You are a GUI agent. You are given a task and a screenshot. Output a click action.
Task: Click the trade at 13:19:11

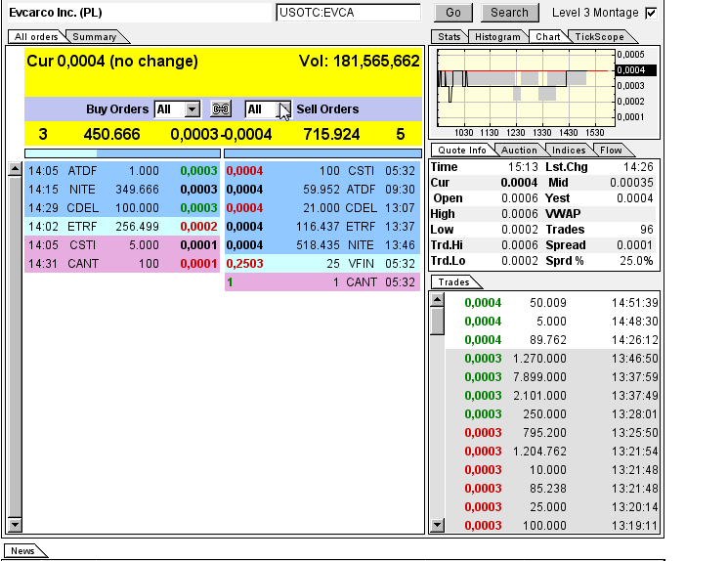pyautogui.click(x=552, y=526)
